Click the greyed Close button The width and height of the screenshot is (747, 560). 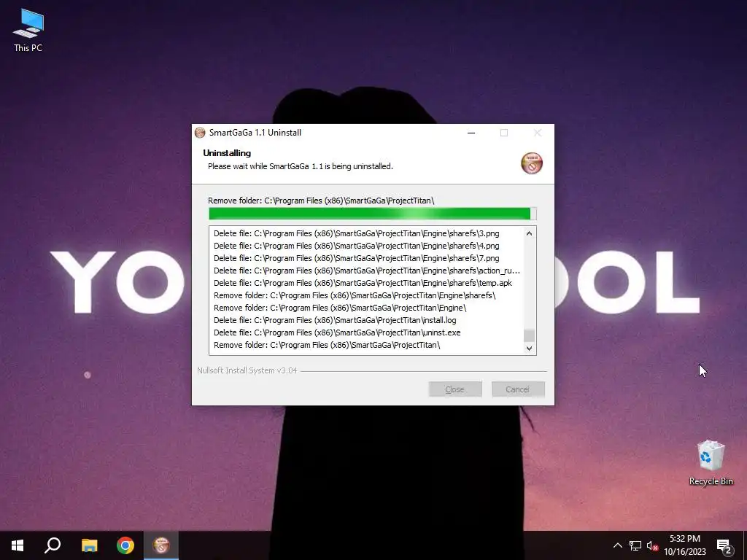pos(455,389)
